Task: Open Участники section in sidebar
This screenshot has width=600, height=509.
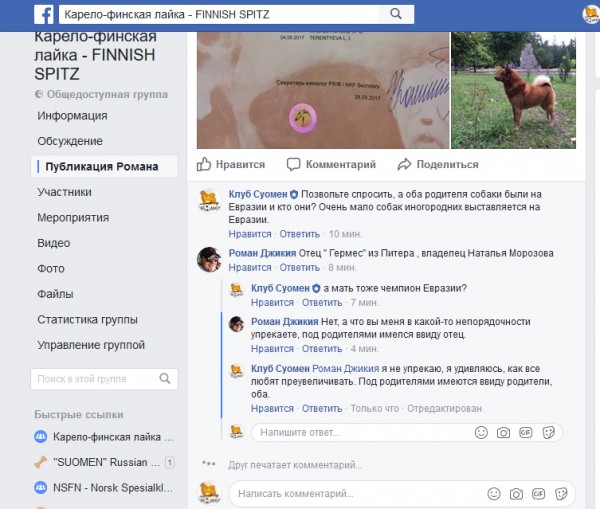Action: point(64,192)
